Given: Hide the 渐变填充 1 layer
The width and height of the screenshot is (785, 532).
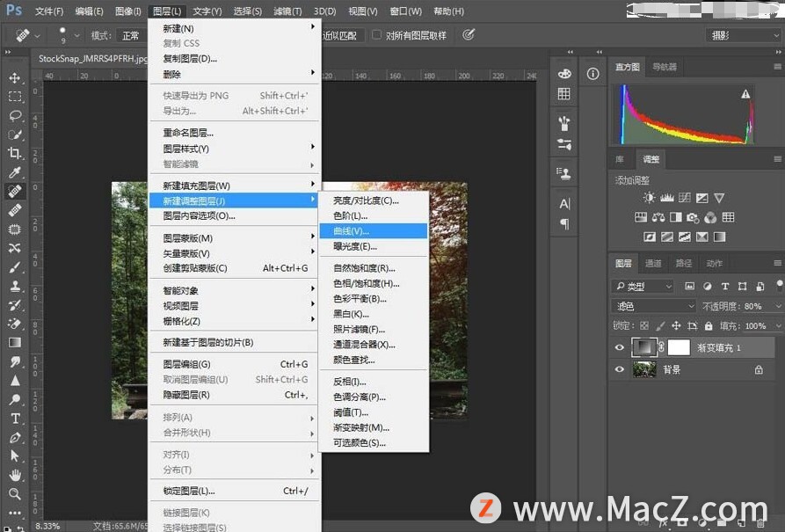Looking at the screenshot, I should click(619, 347).
